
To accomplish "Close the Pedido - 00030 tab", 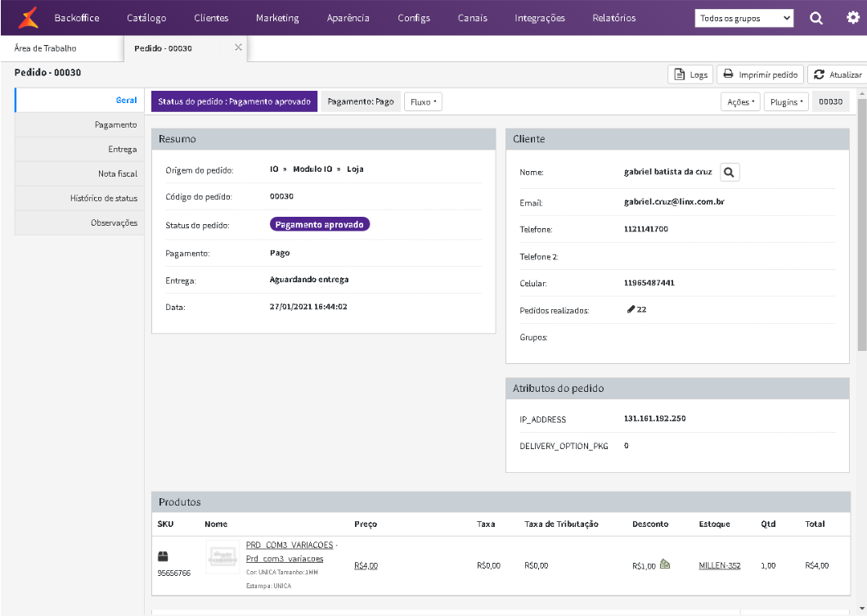I will coord(238,47).
